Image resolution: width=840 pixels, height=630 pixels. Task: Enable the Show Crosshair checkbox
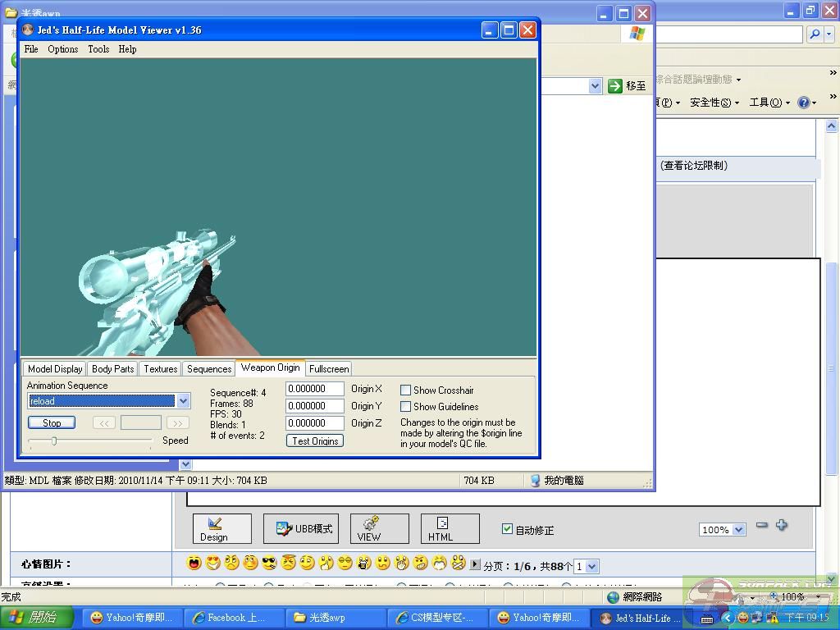[x=405, y=390]
